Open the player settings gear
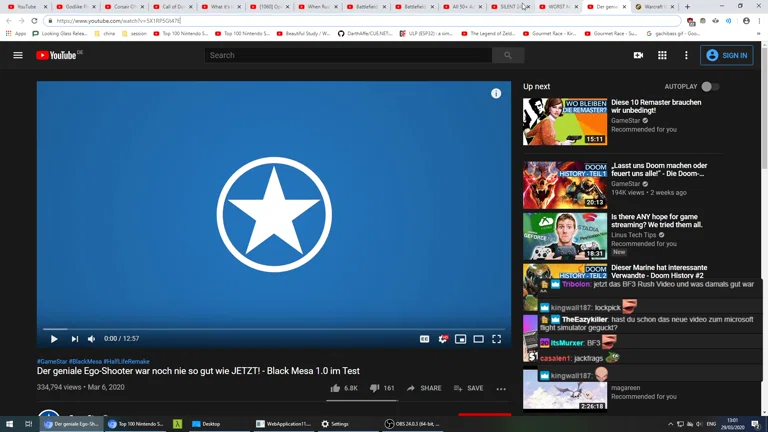The width and height of the screenshot is (768, 432). point(443,339)
